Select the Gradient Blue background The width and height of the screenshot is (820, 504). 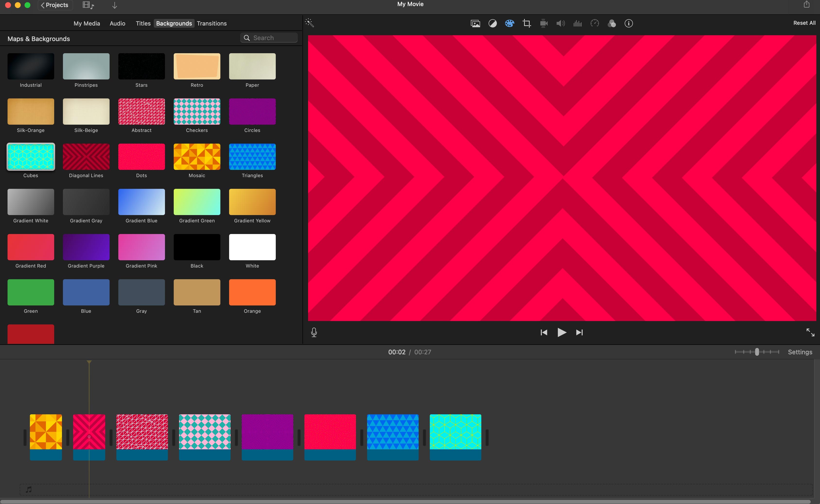coord(141,202)
